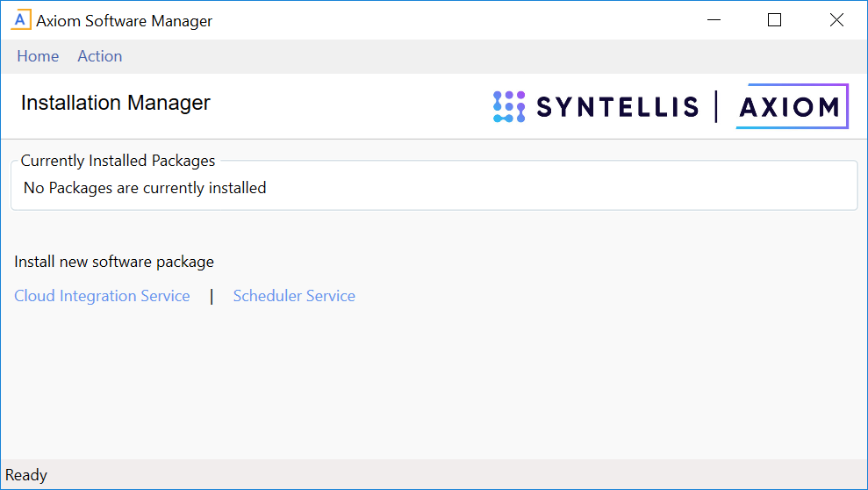Screen dimensions: 868x490
Task: Install the Cloud Integration Service package
Action: [102, 296]
